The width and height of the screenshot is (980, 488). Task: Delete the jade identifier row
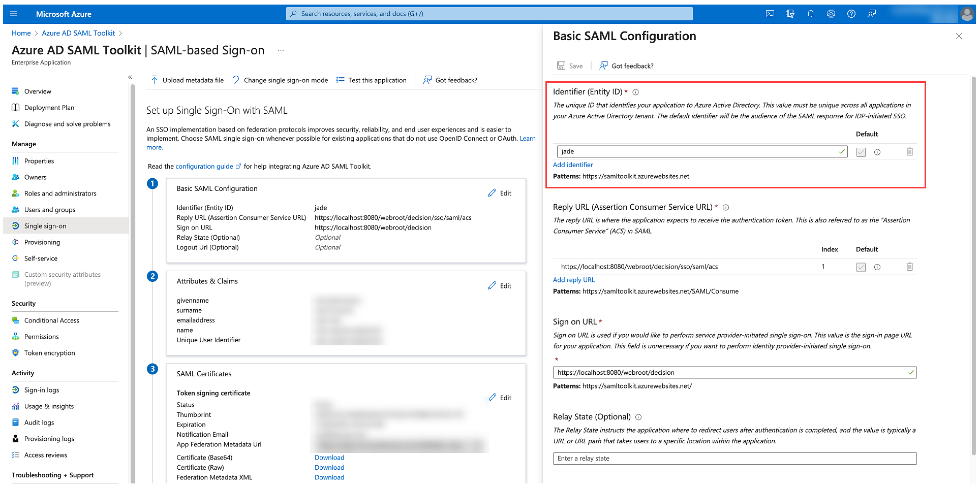(x=910, y=151)
